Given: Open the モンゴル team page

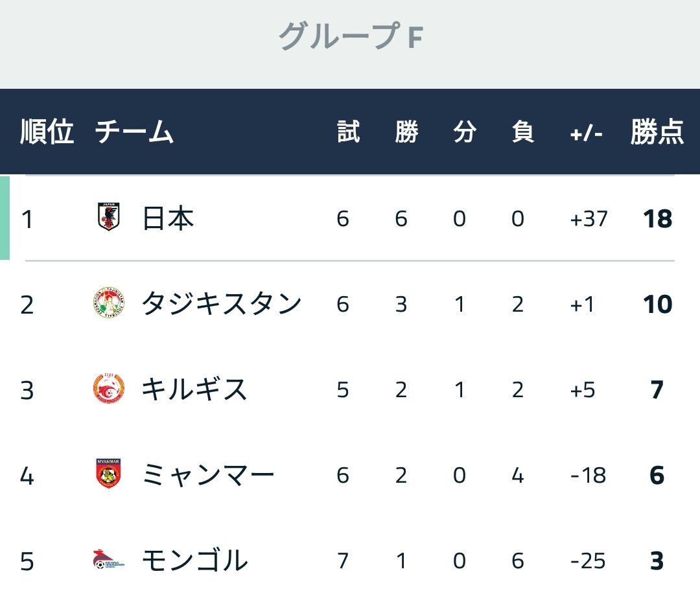Looking at the screenshot, I should [x=194, y=560].
